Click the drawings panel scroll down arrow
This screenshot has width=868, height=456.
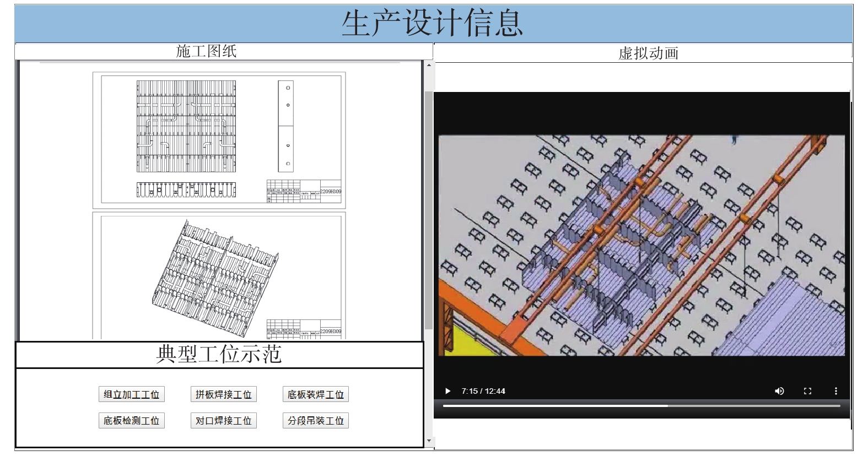(x=429, y=441)
